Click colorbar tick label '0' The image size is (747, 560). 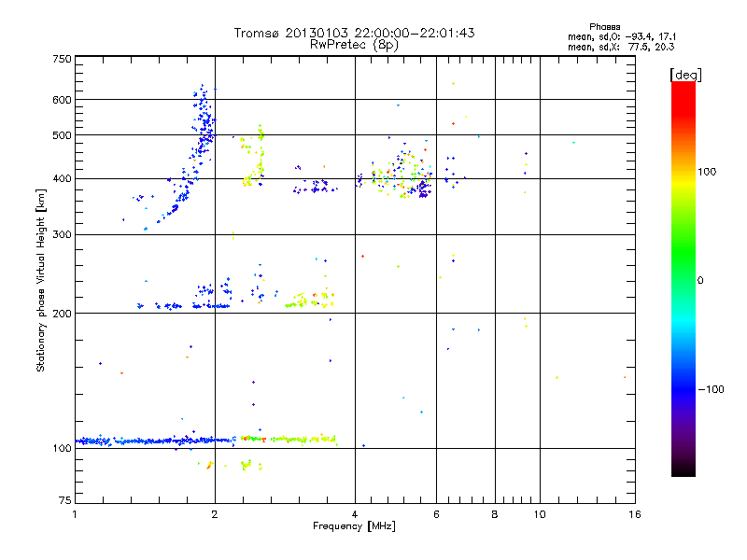(700, 281)
